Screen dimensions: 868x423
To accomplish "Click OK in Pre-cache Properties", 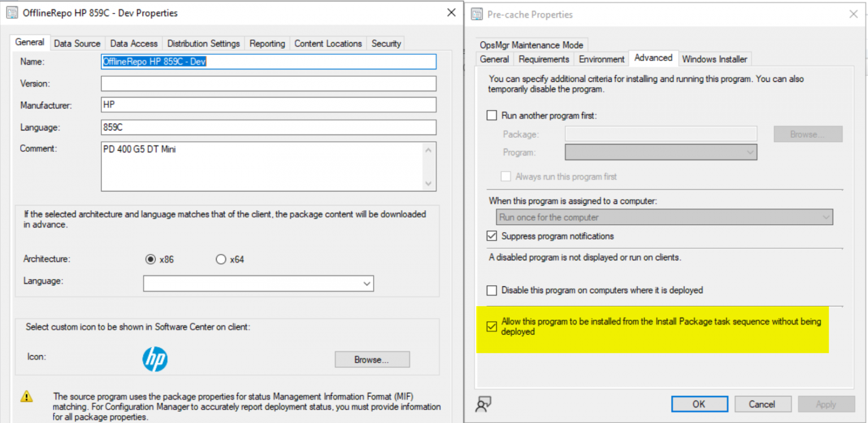I will click(x=699, y=404).
